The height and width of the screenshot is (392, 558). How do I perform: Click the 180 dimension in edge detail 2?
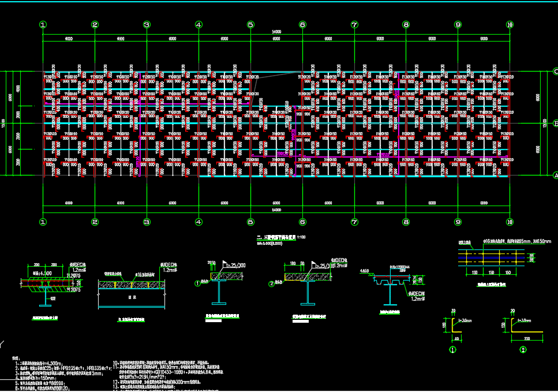(293, 263)
